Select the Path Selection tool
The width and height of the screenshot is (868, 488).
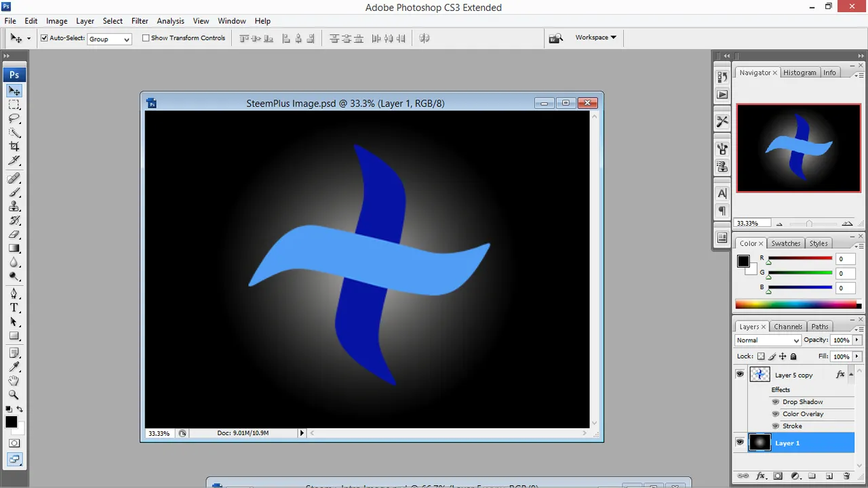14,322
